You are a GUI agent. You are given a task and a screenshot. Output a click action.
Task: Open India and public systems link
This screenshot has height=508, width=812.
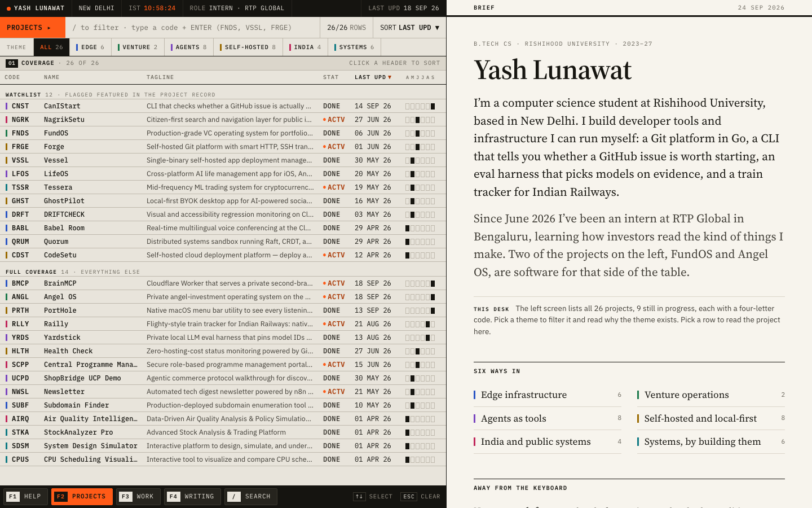point(548,441)
